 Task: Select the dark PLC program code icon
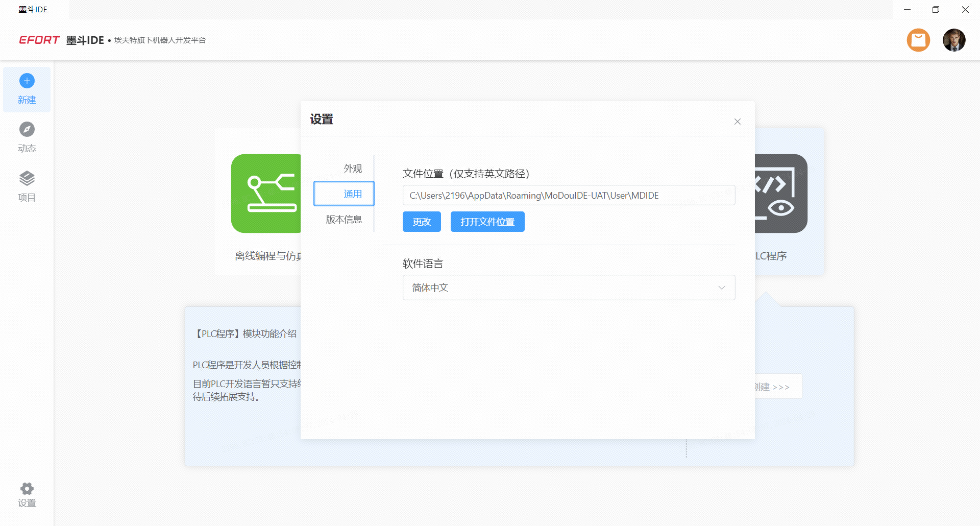tap(781, 194)
